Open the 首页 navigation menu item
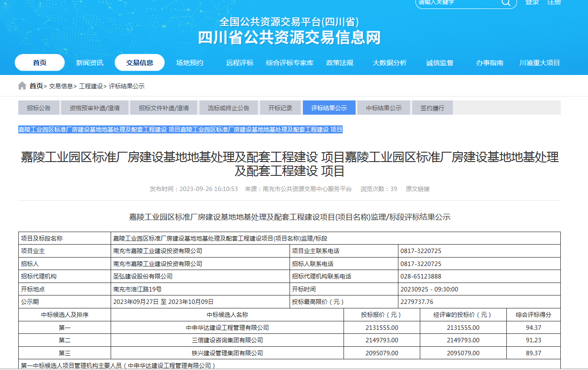 (39, 63)
